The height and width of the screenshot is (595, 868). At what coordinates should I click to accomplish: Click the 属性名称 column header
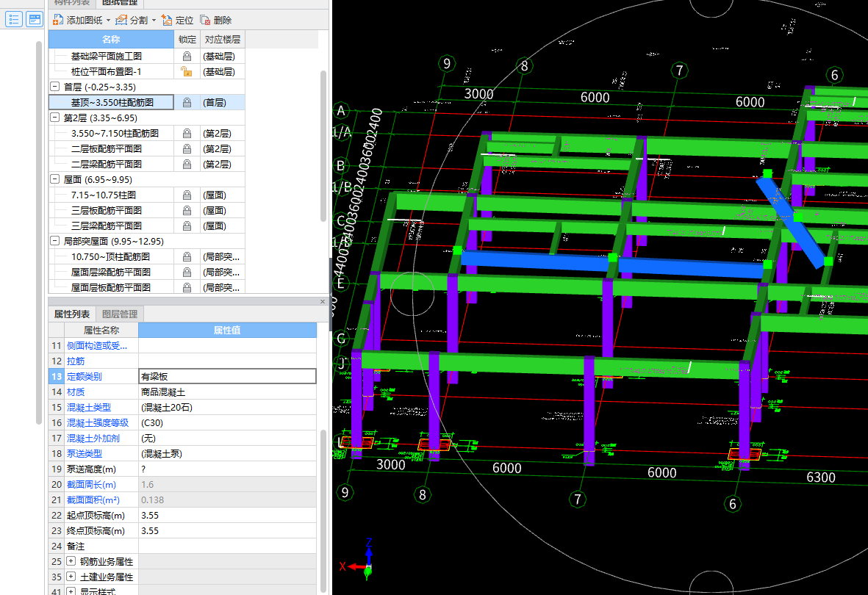[101, 331]
